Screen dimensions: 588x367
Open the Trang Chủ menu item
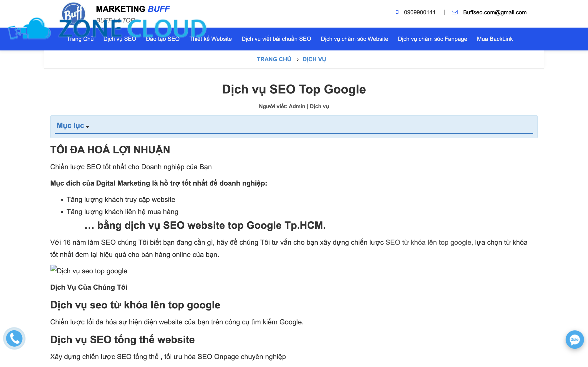pyautogui.click(x=80, y=39)
